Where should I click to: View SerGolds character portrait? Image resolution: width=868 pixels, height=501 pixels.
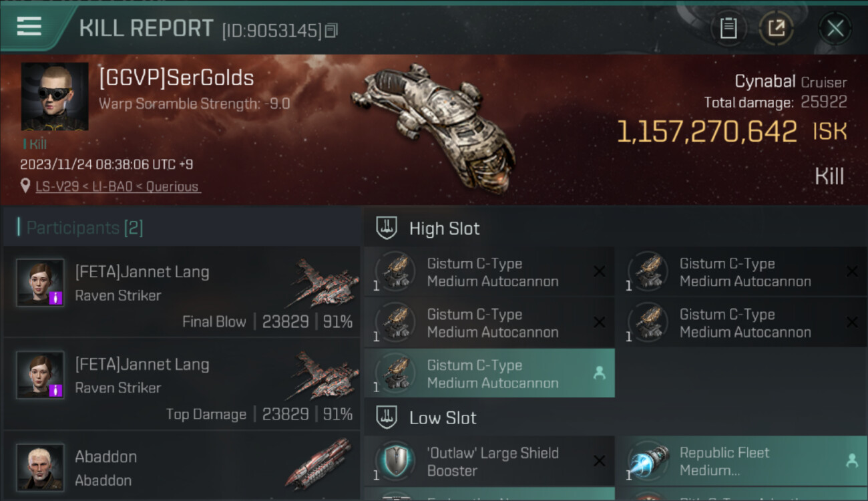pyautogui.click(x=55, y=96)
